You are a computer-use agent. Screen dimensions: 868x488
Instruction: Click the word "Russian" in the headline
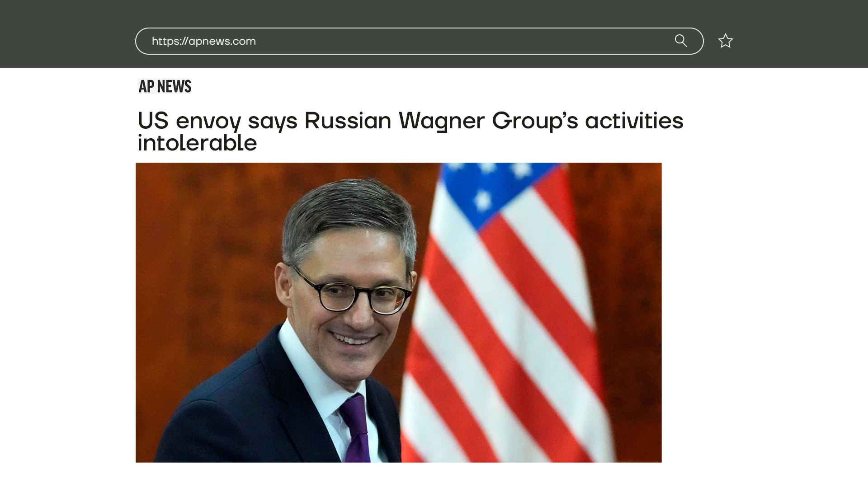coord(348,121)
